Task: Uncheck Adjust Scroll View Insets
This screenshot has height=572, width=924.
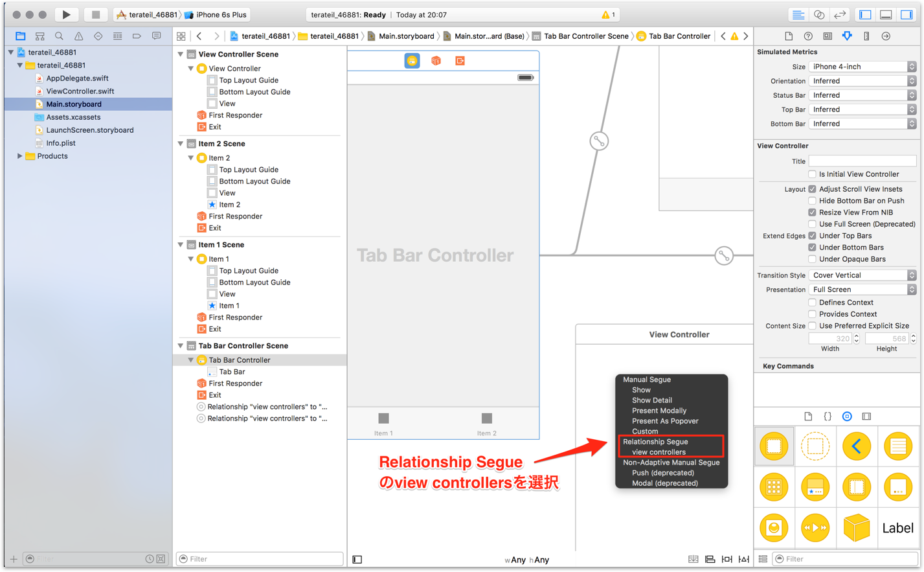Action: [812, 189]
